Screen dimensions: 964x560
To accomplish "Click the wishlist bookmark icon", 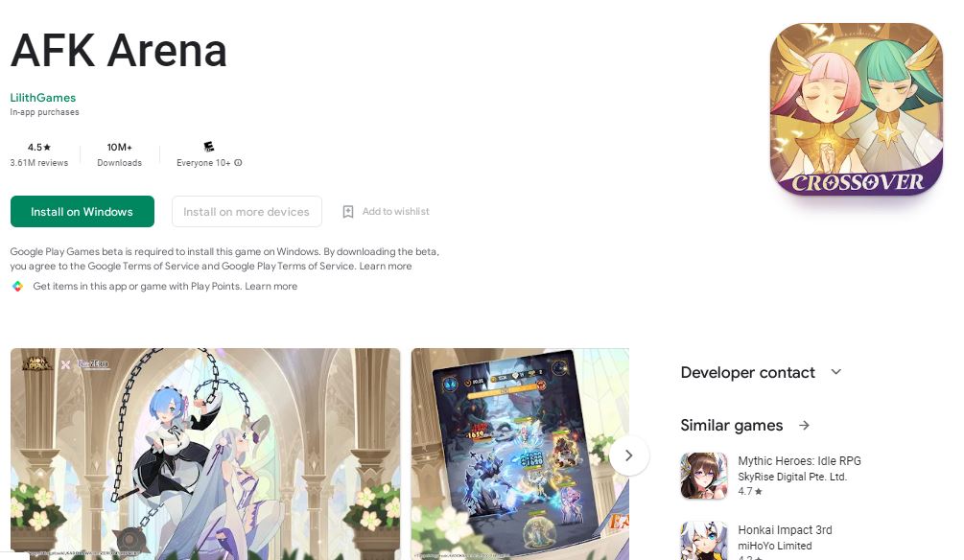I will [348, 212].
